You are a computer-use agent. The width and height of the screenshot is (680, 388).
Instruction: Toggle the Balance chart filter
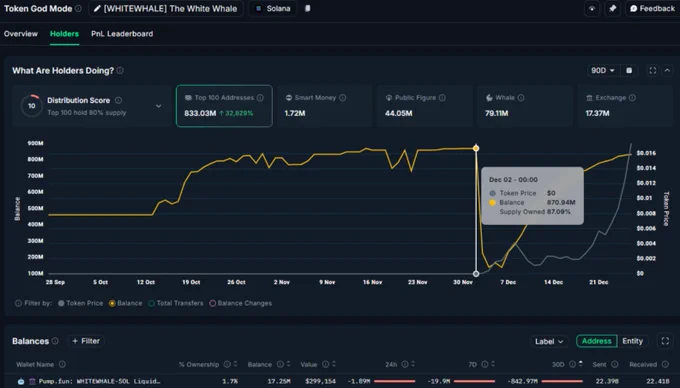click(125, 303)
